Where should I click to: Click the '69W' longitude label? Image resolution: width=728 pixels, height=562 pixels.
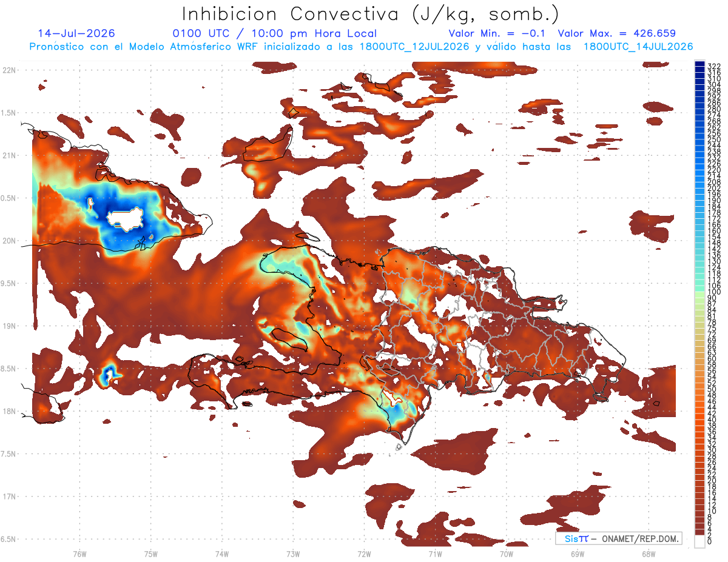pyautogui.click(x=578, y=554)
